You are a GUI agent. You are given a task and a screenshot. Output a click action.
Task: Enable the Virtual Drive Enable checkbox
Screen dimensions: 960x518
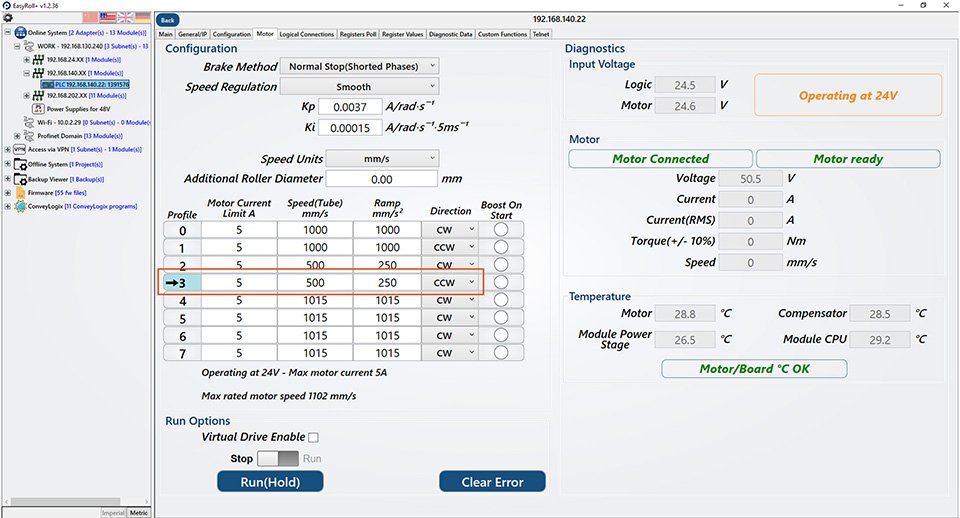(x=313, y=437)
